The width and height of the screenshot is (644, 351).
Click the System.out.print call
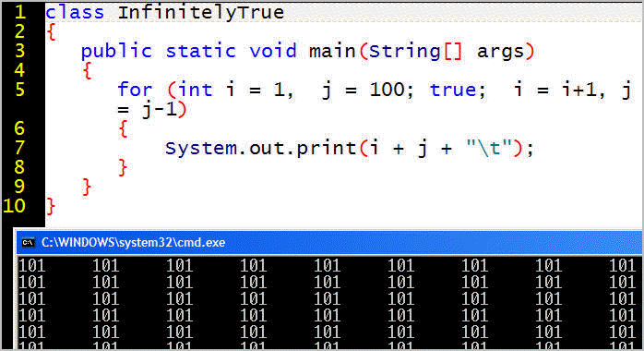click(261, 149)
